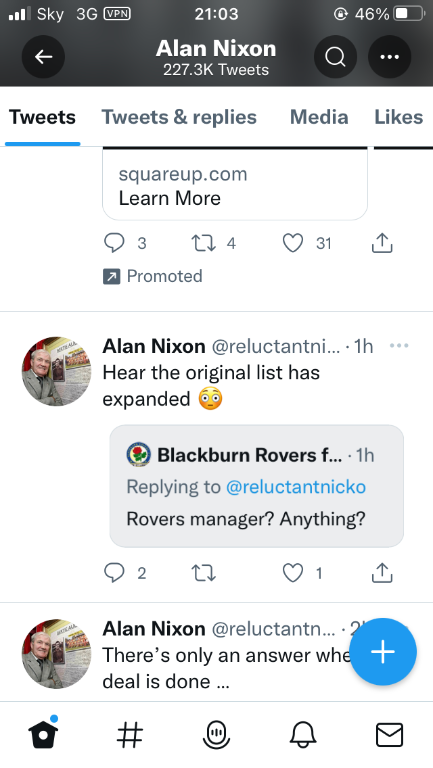The image size is (433, 768).
Task: Open more options on the 1h tweet
Action: (x=399, y=346)
